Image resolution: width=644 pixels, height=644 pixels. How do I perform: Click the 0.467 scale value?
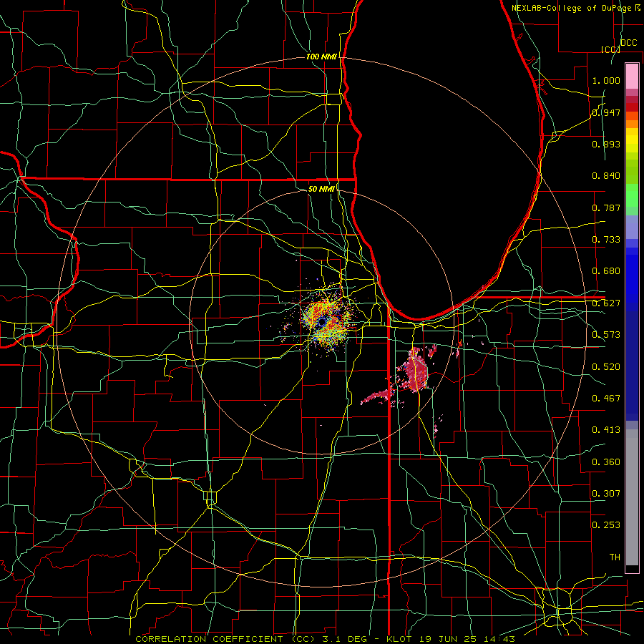[606, 399]
